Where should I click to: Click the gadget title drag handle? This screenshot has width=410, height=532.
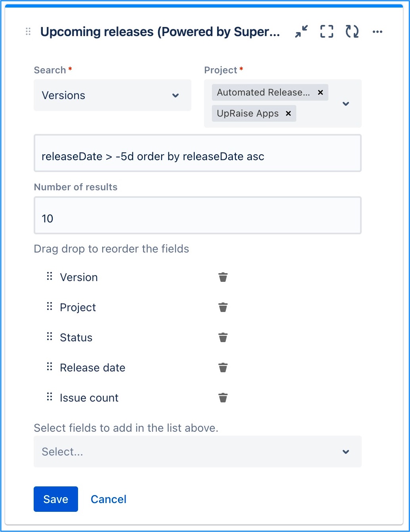click(27, 31)
